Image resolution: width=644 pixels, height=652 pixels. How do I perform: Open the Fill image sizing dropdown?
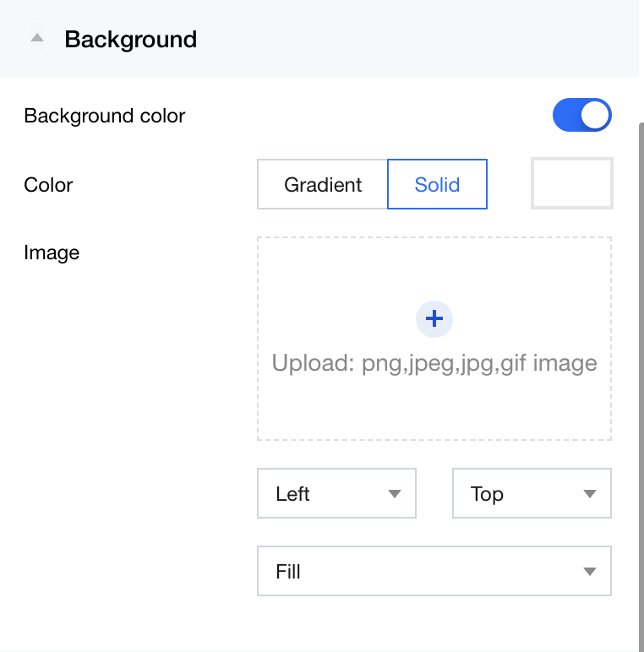click(423, 572)
